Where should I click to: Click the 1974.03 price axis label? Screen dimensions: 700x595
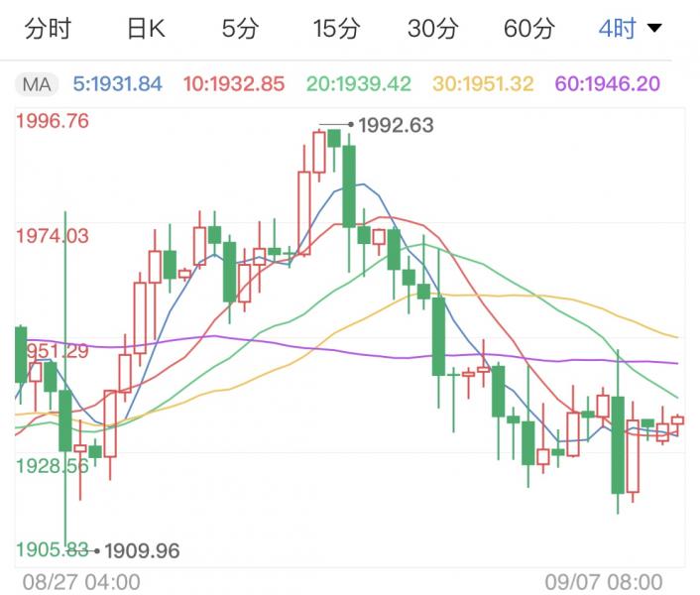(x=54, y=236)
